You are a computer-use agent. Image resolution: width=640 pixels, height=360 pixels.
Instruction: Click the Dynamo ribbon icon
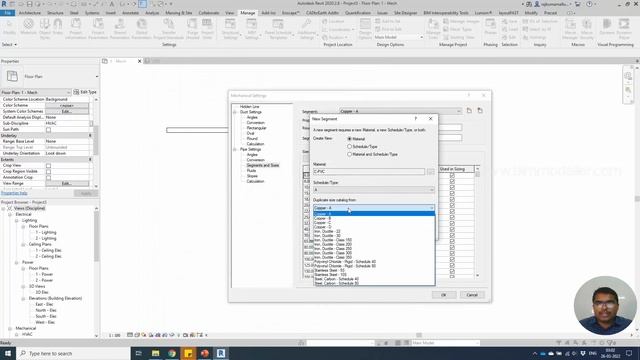pyautogui.click(x=607, y=27)
